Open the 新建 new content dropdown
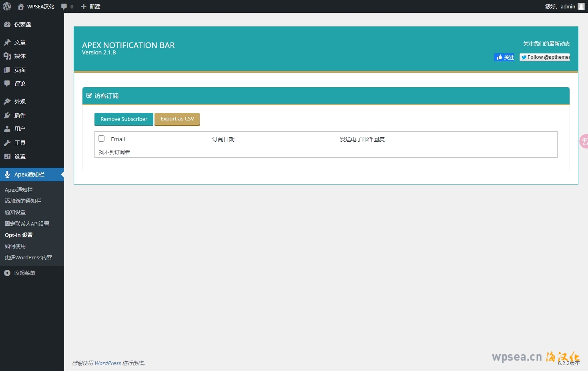Viewport: 588px width, 371px height. coord(90,6)
